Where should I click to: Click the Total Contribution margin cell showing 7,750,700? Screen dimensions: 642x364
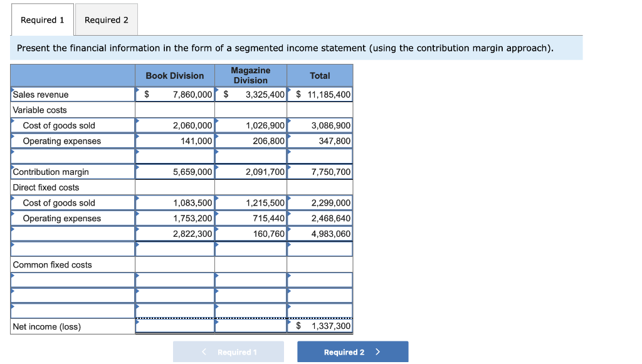tap(320, 172)
